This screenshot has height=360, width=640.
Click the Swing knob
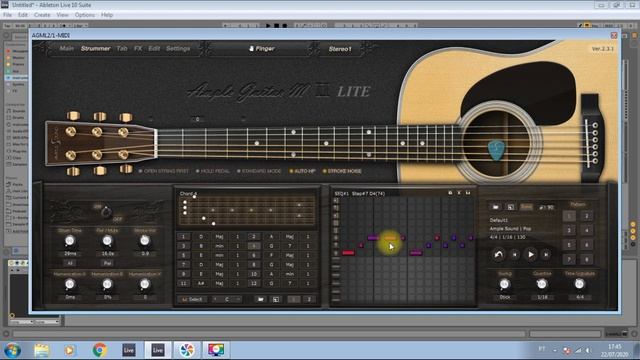click(x=504, y=284)
